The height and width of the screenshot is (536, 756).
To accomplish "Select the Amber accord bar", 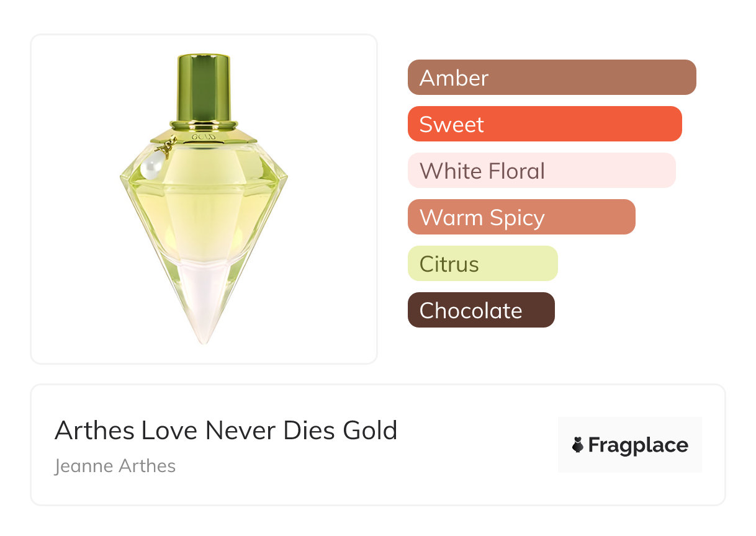I will [552, 78].
